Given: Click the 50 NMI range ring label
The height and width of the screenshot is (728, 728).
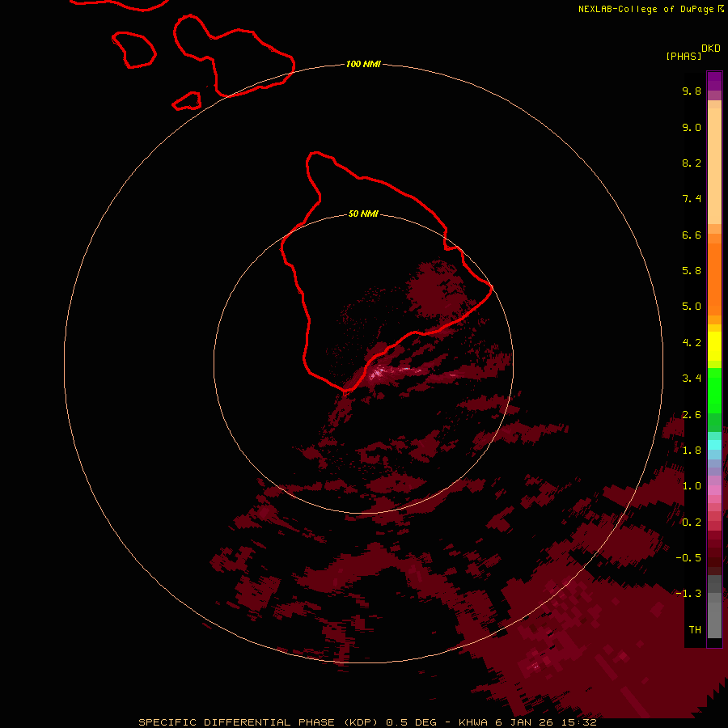Looking at the screenshot, I should 363,214.
